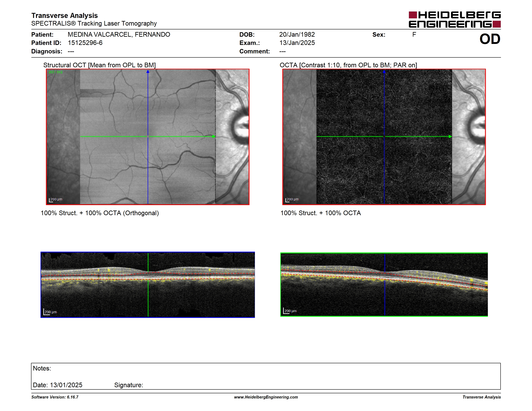Image resolution: width=532 pixels, height=411 pixels.
Task: Click the Sex value F
Action: (414, 35)
